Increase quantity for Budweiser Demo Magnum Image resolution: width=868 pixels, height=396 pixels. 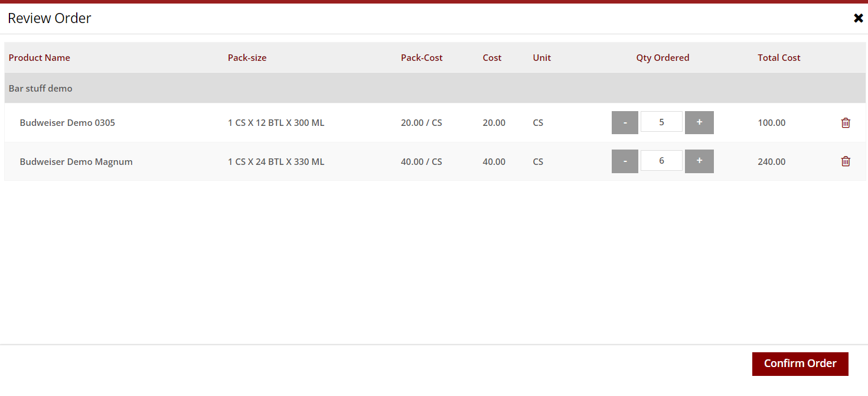(x=699, y=161)
